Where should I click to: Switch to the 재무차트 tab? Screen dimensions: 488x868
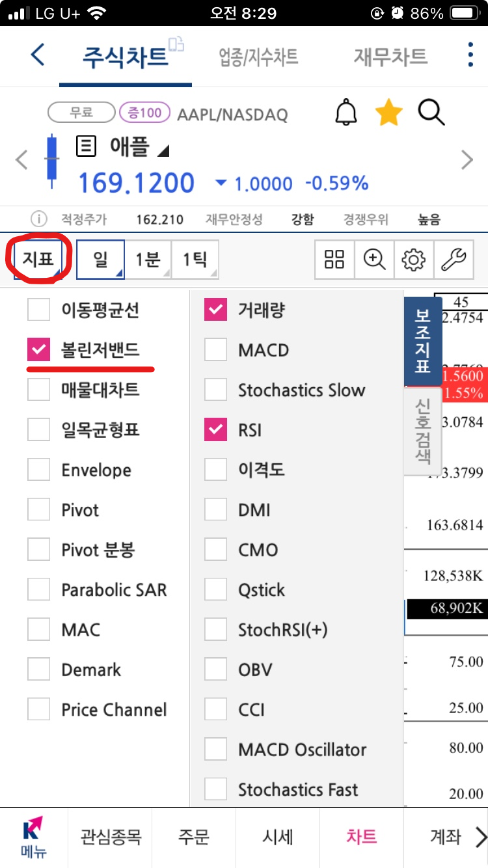tap(390, 57)
